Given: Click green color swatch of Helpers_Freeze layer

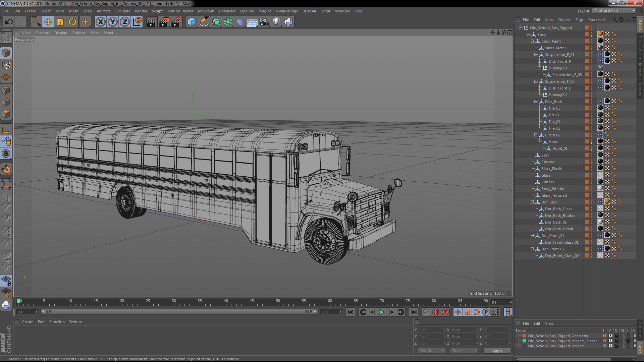Looking at the screenshot, I should coord(524,341).
